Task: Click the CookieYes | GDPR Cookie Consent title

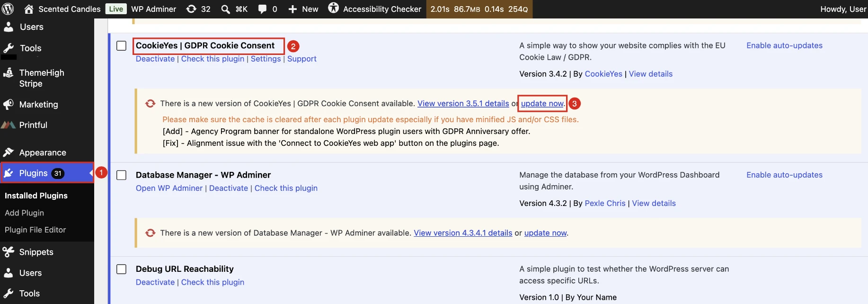Action: pos(205,45)
